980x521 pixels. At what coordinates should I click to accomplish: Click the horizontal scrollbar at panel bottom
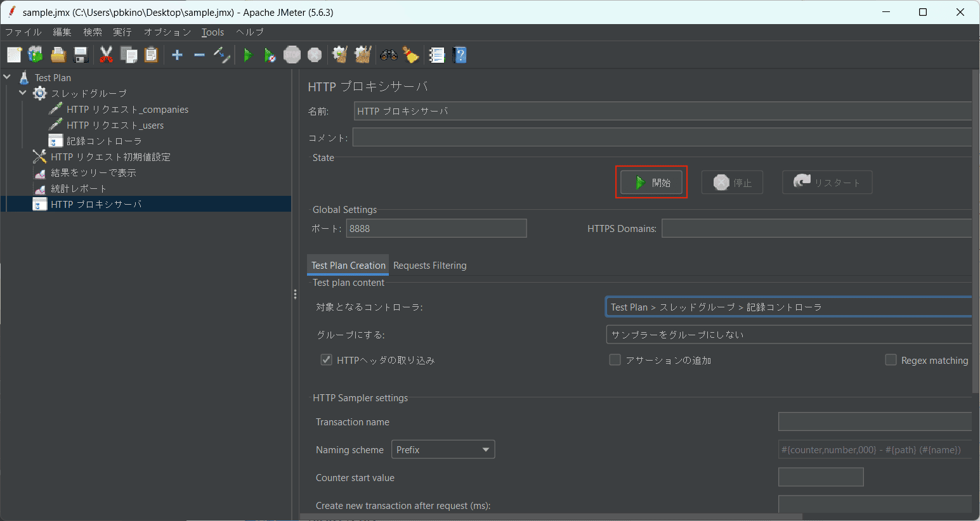pyautogui.click(x=552, y=517)
